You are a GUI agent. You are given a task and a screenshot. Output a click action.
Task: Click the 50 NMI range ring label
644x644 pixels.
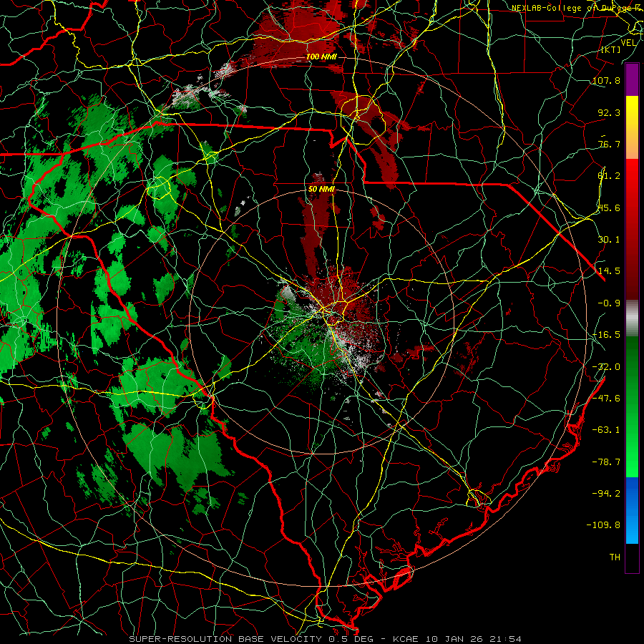pos(321,190)
